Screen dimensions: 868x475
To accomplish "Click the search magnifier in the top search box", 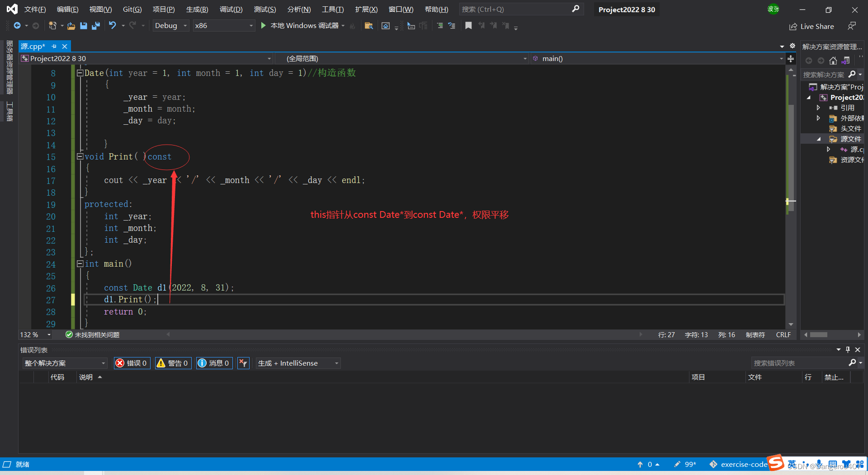I will tap(576, 9).
